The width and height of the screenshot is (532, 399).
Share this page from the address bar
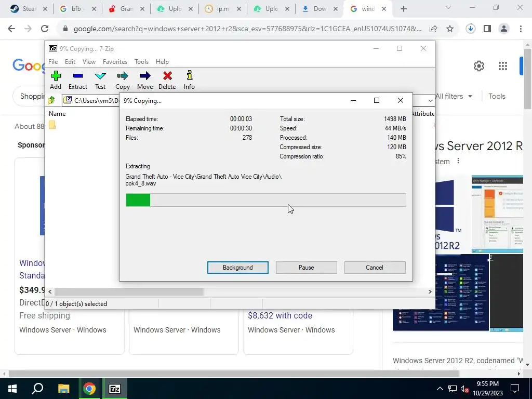click(433, 29)
